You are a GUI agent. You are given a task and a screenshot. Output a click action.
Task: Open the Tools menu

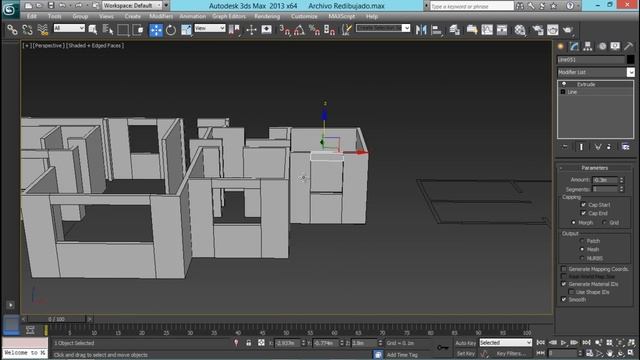tap(54, 16)
